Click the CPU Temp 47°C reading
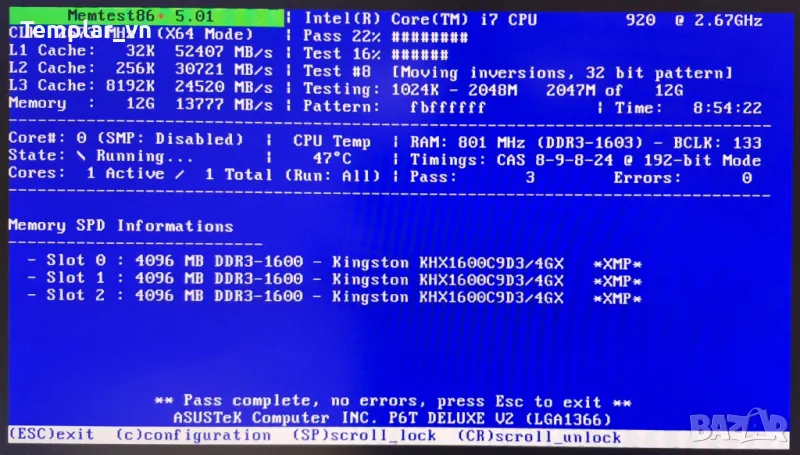800x455 pixels. point(331,158)
